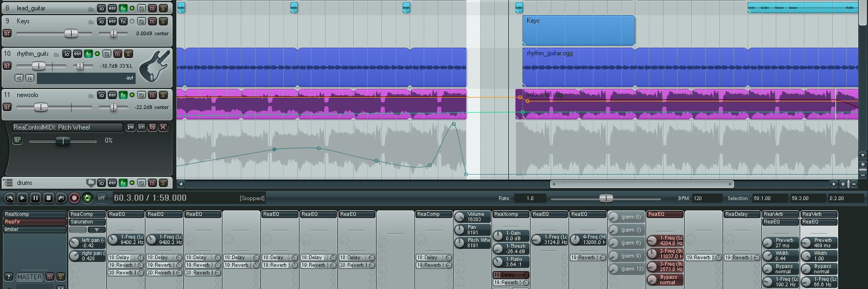Screen dimensions: 868x289
Task: Select ReaFir in the master FX list
Action: 35,222
